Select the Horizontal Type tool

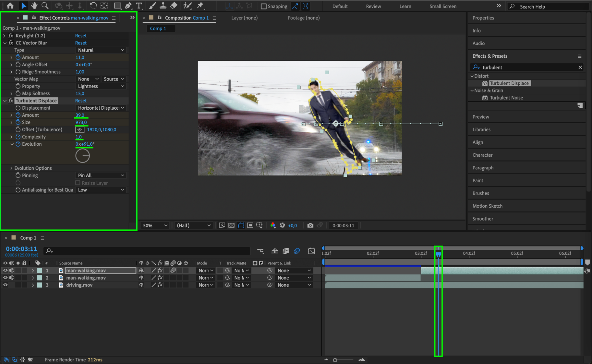[139, 5]
